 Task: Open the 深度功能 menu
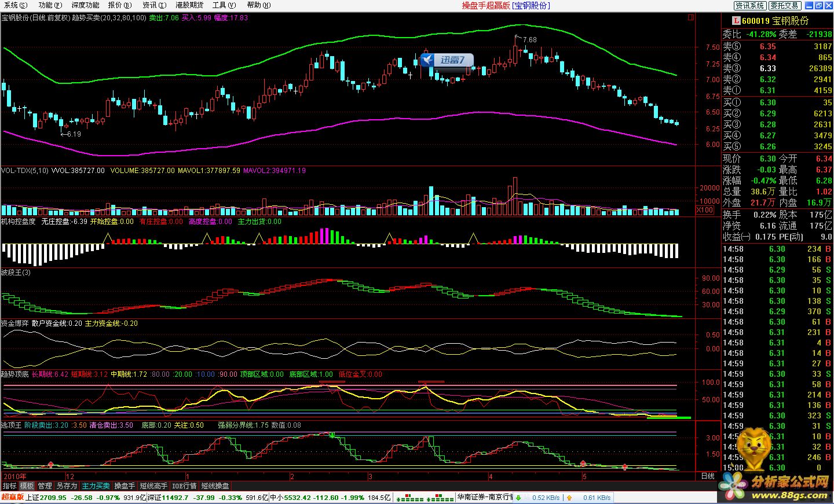point(85,5)
